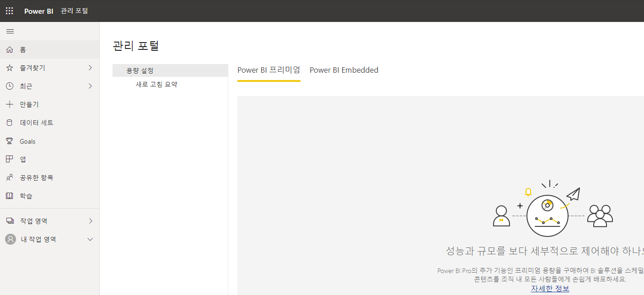
Task: Click the Apps grid icon
Action: point(10,159)
